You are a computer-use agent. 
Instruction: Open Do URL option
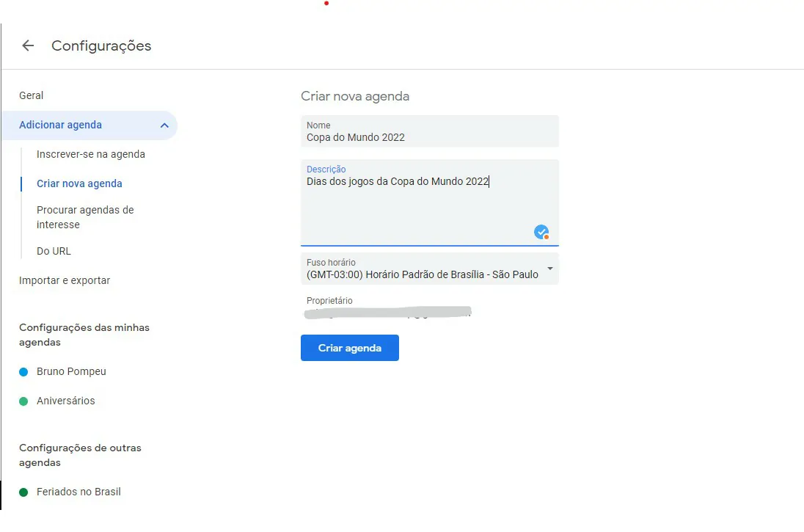[54, 252]
